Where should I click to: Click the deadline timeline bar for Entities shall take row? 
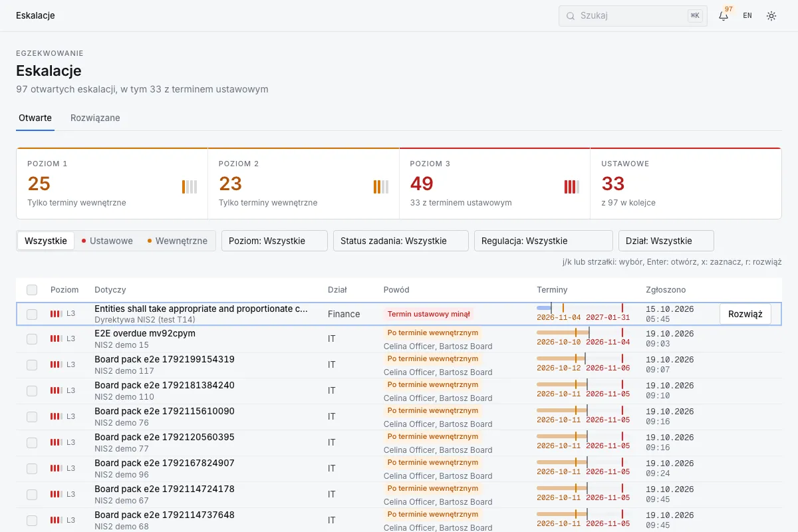coord(583,307)
